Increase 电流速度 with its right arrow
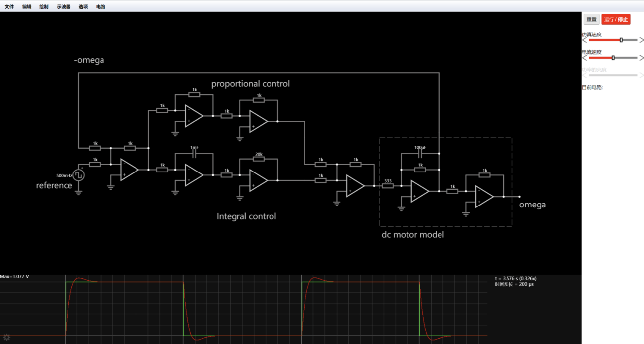644x344 pixels. coord(641,58)
